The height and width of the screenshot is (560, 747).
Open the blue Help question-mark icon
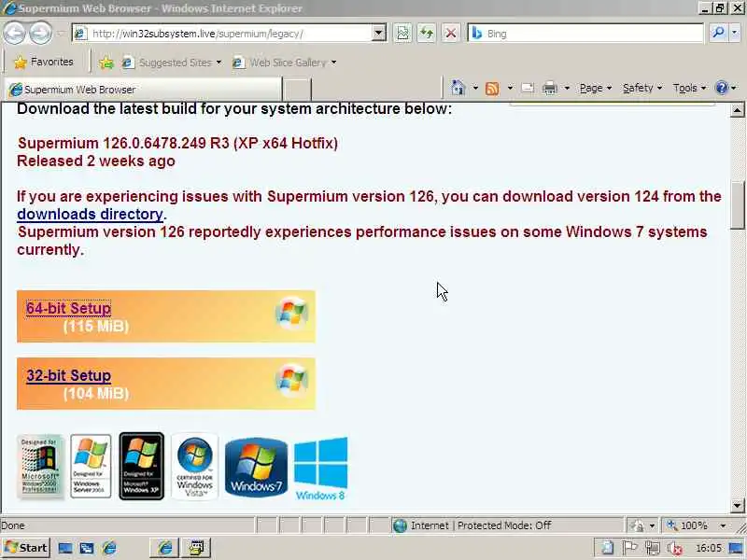[722, 88]
